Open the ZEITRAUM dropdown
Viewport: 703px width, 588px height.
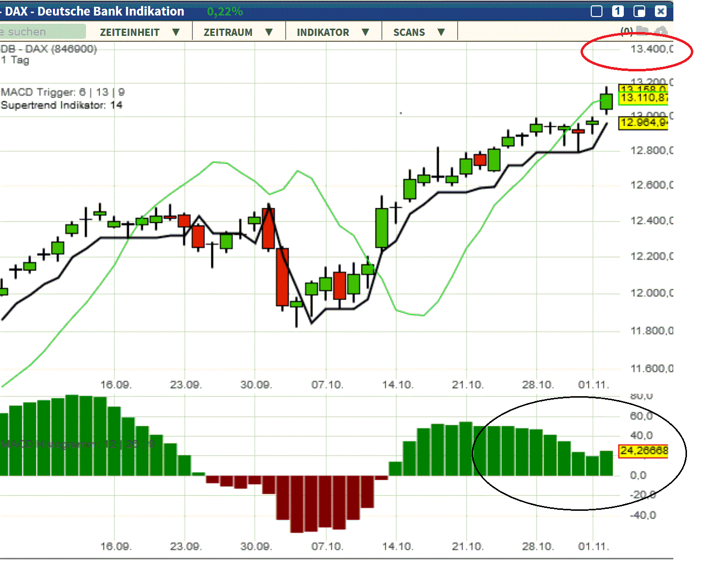238,32
